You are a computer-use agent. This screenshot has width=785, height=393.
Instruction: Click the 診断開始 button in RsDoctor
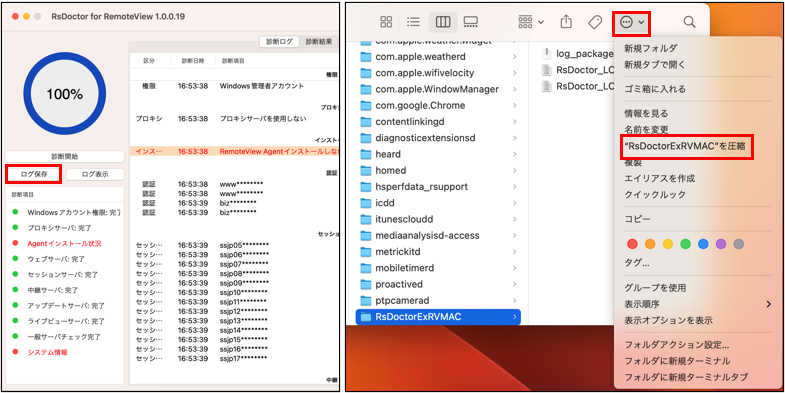(x=65, y=156)
